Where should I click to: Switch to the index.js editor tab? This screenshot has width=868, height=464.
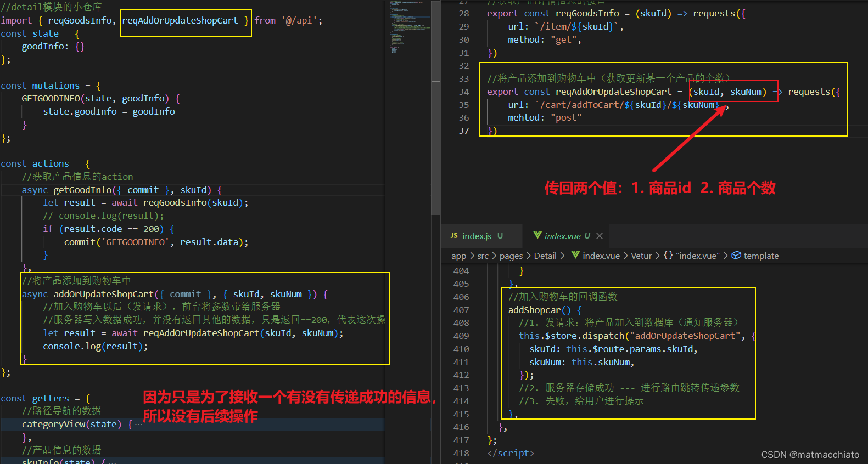point(477,236)
